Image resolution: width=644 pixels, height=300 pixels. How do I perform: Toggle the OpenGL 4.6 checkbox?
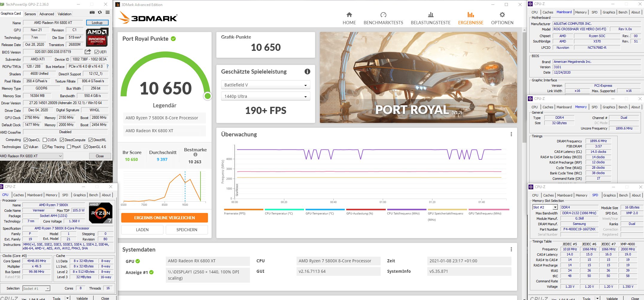(86, 147)
